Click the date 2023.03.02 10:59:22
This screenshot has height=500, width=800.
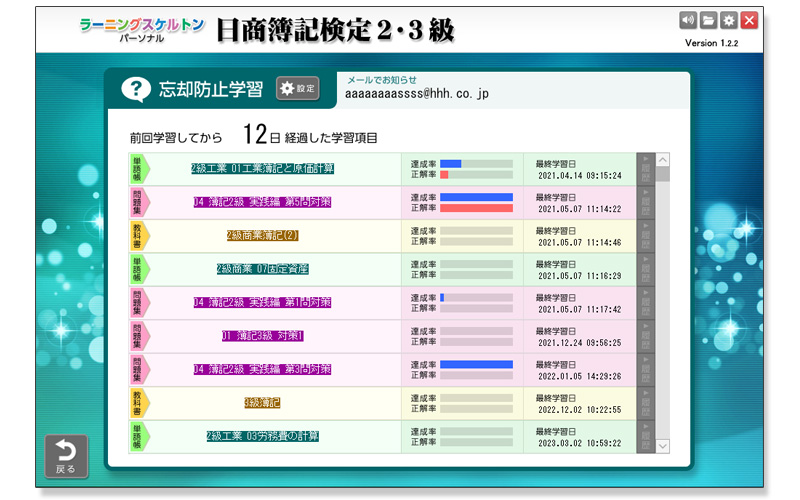click(580, 443)
